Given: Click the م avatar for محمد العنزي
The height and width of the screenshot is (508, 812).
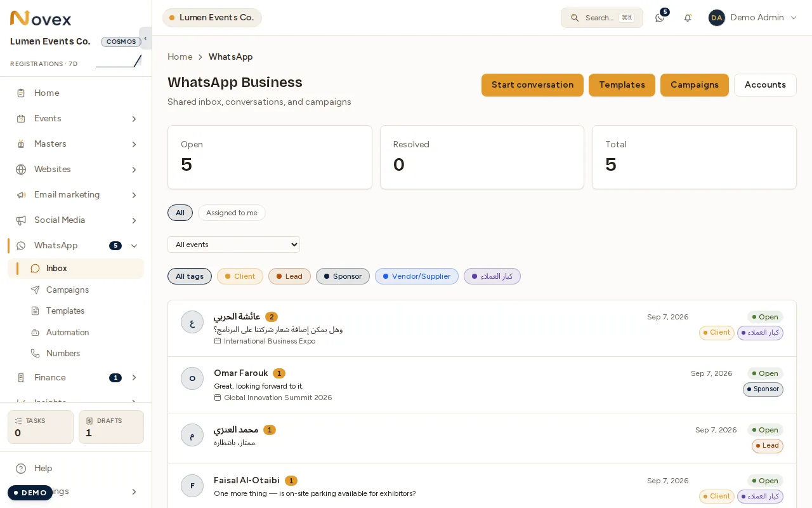Looking at the screenshot, I should click(192, 435).
